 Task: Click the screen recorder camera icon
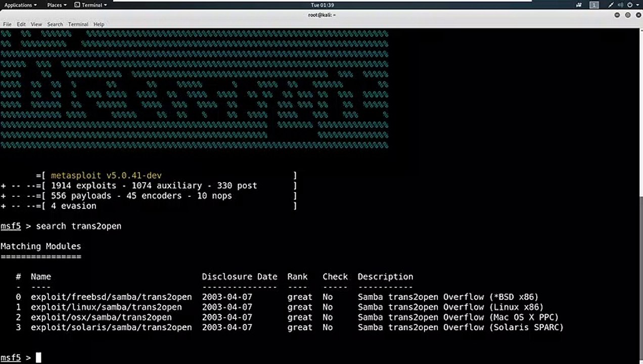pyautogui.click(x=578, y=5)
